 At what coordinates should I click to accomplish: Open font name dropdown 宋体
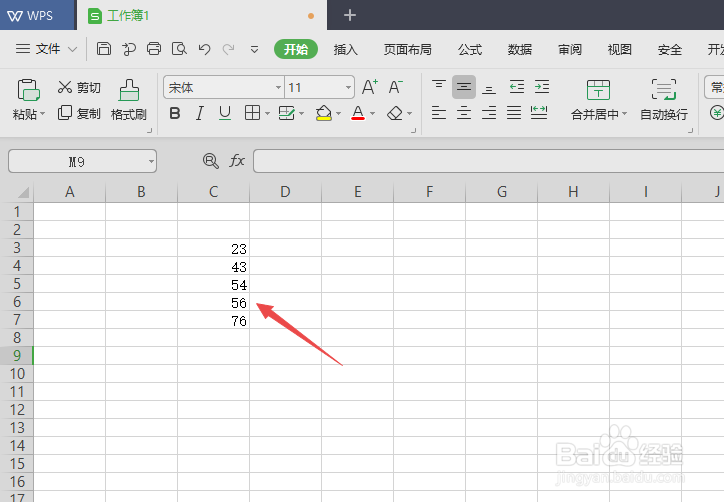(278, 87)
